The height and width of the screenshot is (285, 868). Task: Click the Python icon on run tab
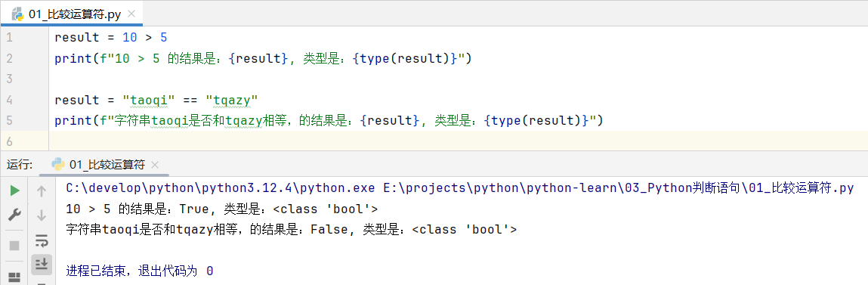tap(57, 165)
